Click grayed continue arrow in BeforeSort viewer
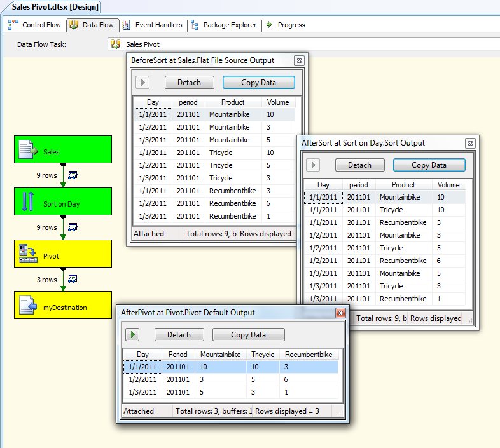 tap(142, 83)
